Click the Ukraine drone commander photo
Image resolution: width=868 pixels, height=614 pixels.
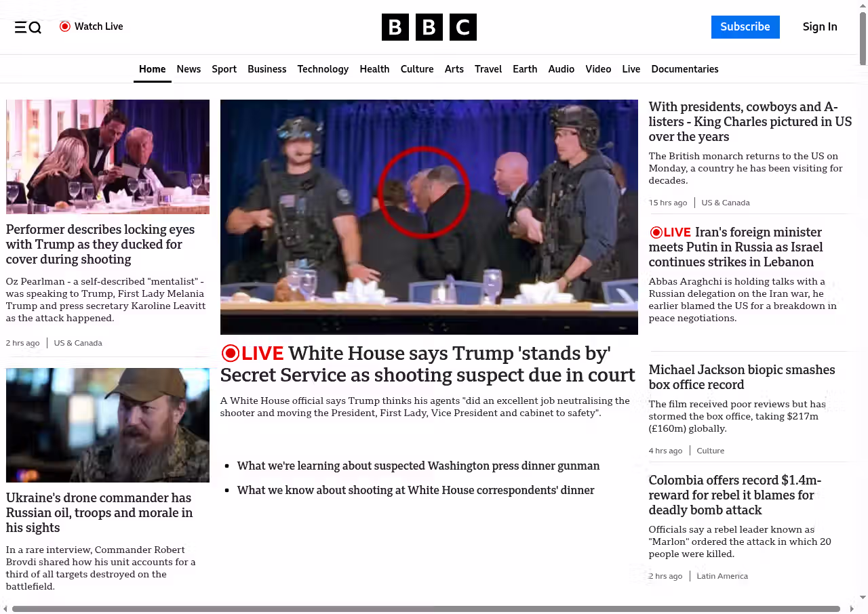(x=108, y=425)
